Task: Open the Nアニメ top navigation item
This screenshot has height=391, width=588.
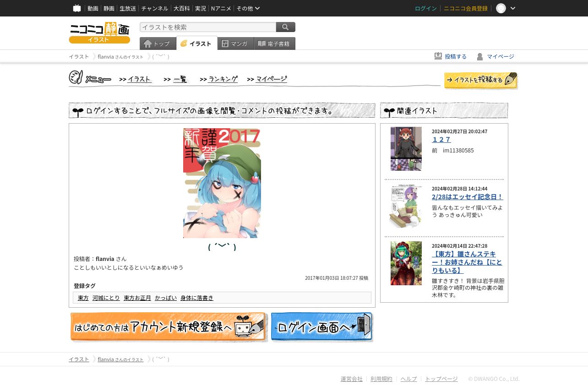Action: point(221,8)
